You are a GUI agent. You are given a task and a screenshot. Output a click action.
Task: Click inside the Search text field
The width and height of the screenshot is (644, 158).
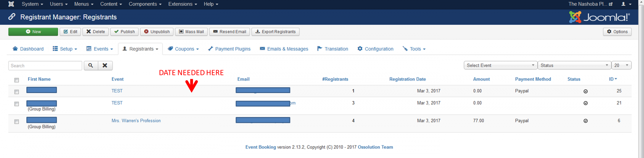[45, 66]
